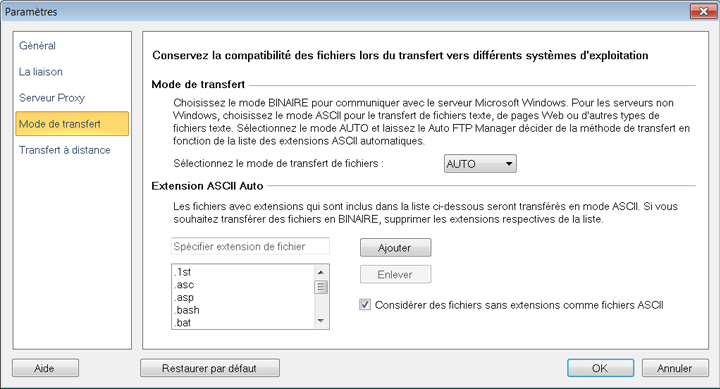Select the .1st extension in list

(243, 272)
